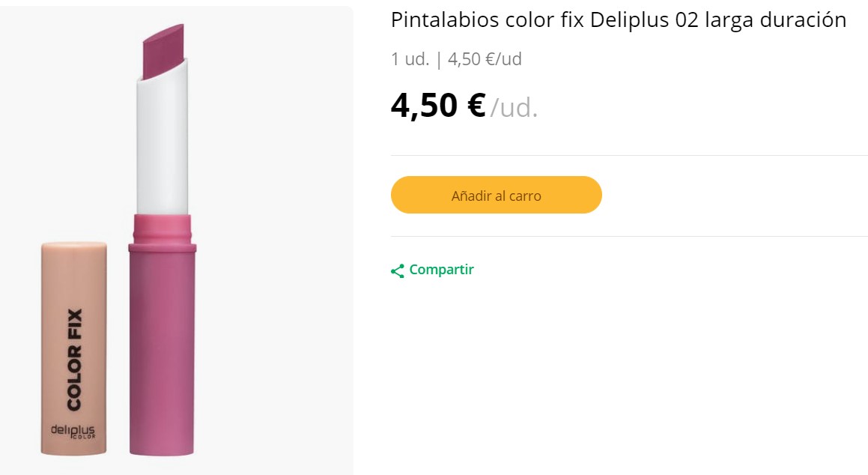Open the "Compartir" link text

coord(441,270)
